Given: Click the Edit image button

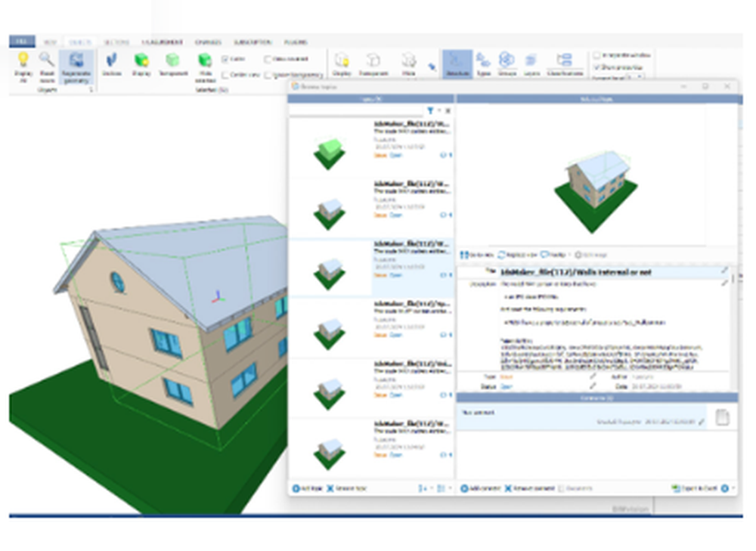Looking at the screenshot, I should [590, 255].
